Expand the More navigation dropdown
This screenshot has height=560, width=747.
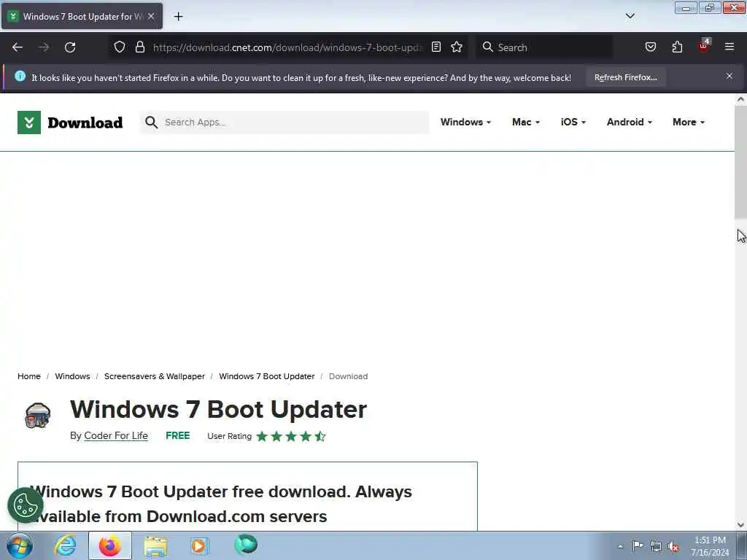coord(689,122)
